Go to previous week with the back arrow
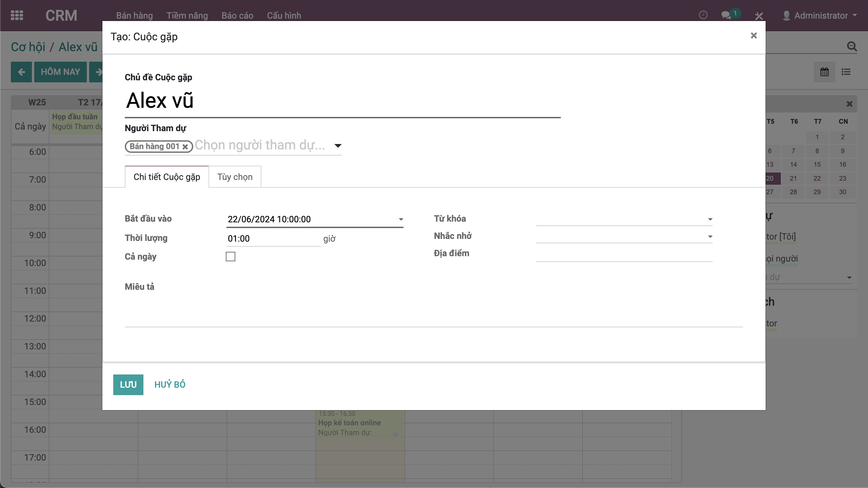Image resolution: width=868 pixels, height=488 pixels. (x=21, y=72)
